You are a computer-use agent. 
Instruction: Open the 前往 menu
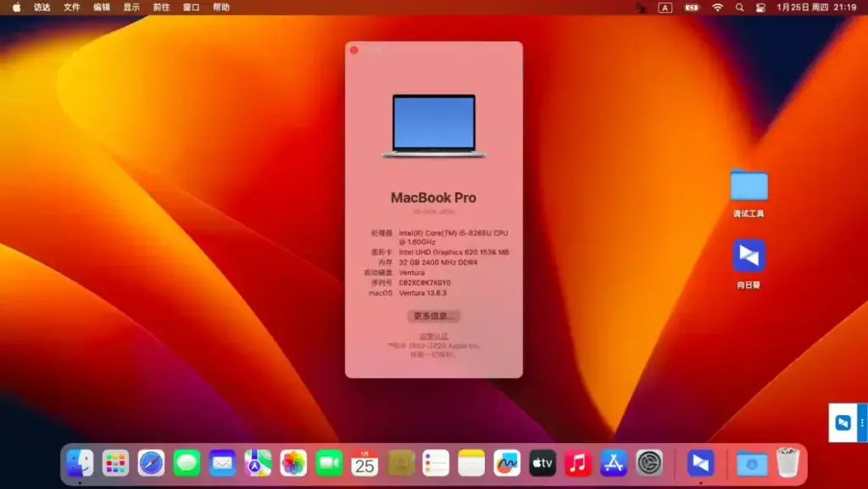pyautogui.click(x=162, y=7)
